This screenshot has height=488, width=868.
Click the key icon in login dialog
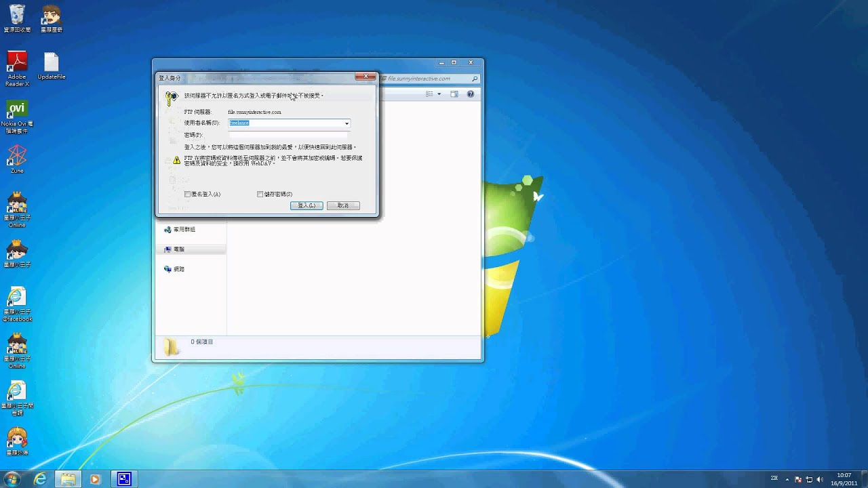coord(172,98)
